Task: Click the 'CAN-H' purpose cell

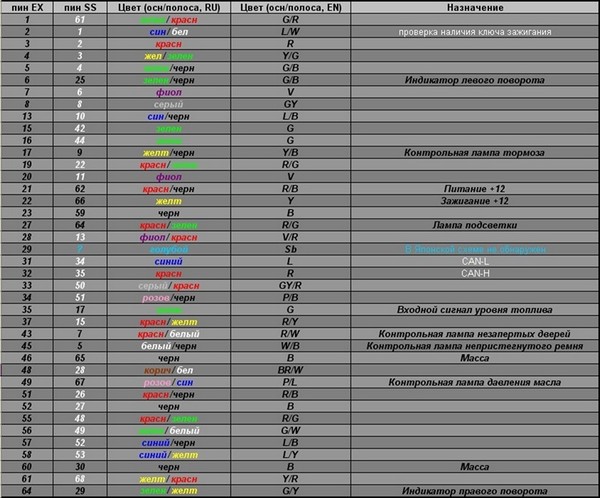Action: (474, 272)
